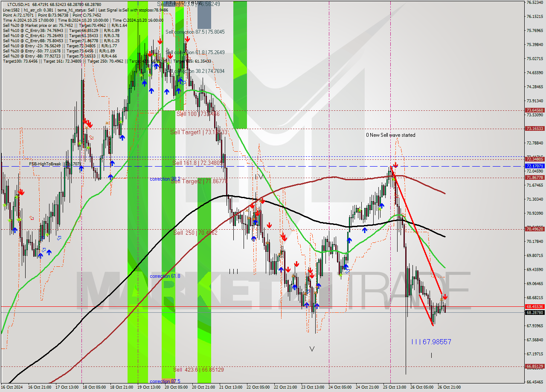Click the blue 'correction 87.5' label

coord(165,381)
